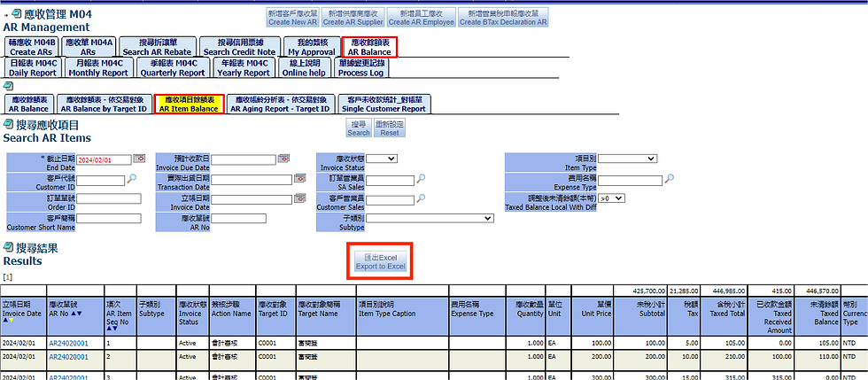Open the Search AR Rebate tab
868x380 pixels.
coord(158,47)
